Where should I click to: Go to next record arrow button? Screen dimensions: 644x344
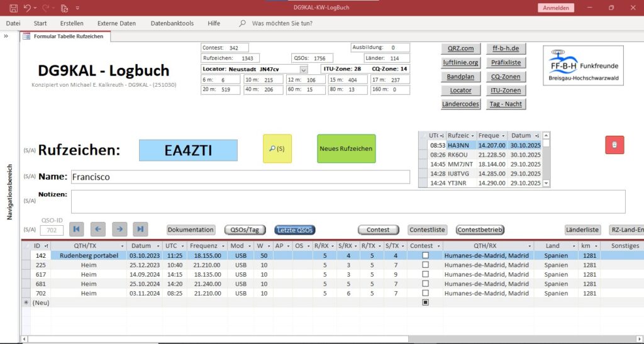point(119,230)
